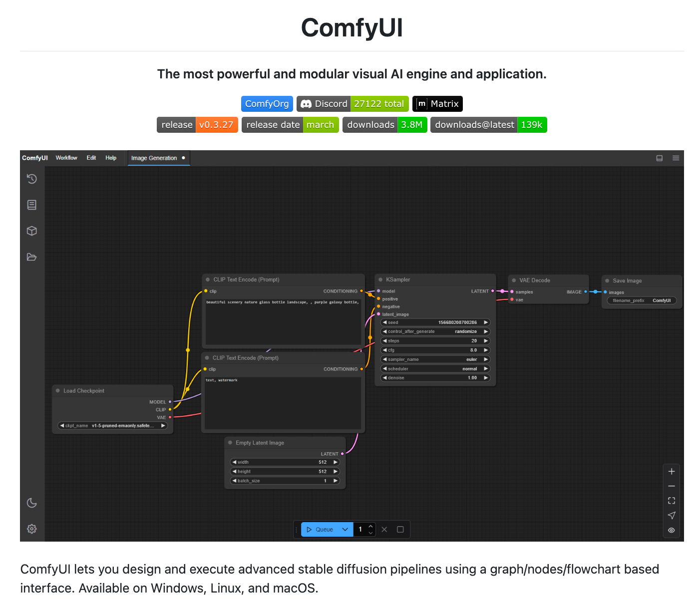700x605 pixels.
Task: Click the Discord 27122 total badge
Action: (352, 104)
